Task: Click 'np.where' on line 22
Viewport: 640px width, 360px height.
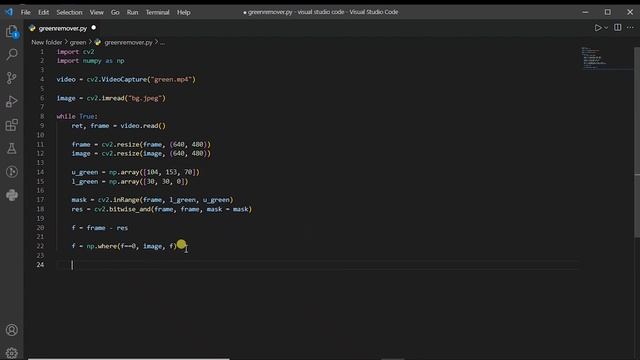Action: point(102,246)
